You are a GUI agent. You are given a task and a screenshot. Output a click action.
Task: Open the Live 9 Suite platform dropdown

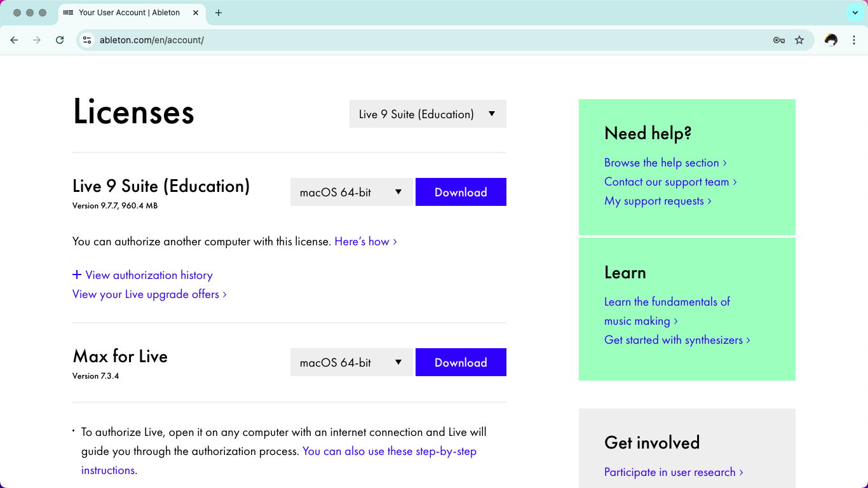pyautogui.click(x=351, y=192)
